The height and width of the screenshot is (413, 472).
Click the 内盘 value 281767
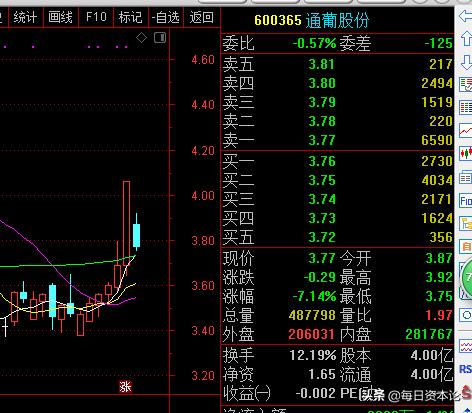[x=429, y=334]
